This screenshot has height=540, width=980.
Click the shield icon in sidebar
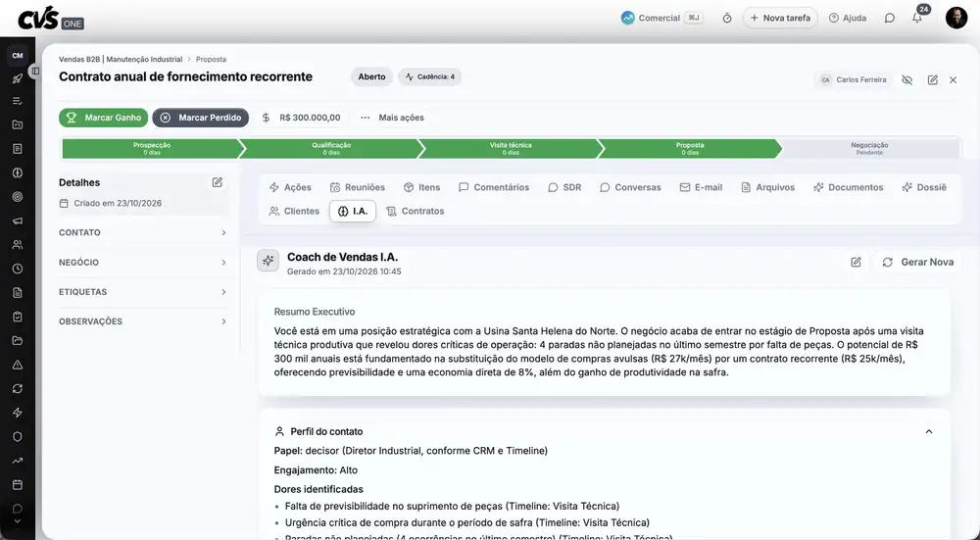[x=18, y=436]
